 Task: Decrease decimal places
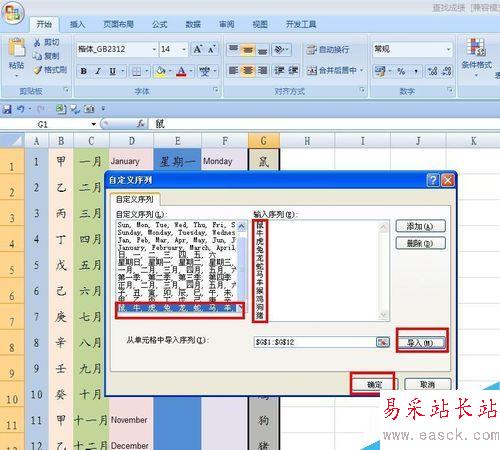pyautogui.click(x=447, y=71)
